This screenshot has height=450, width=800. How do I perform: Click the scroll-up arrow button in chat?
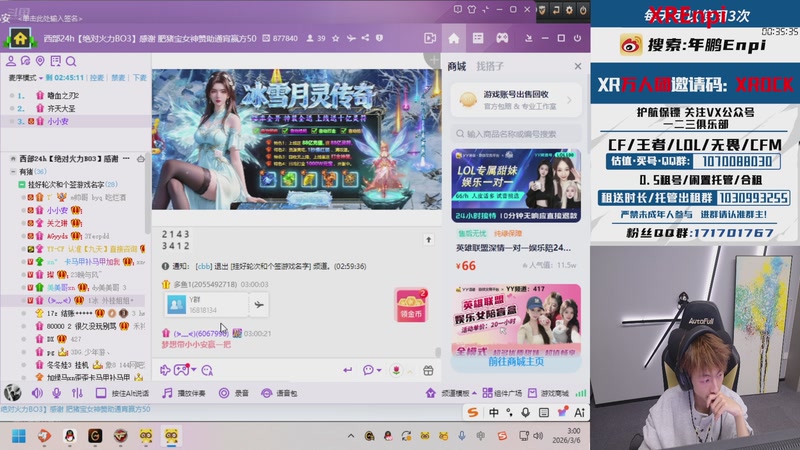click(x=429, y=239)
